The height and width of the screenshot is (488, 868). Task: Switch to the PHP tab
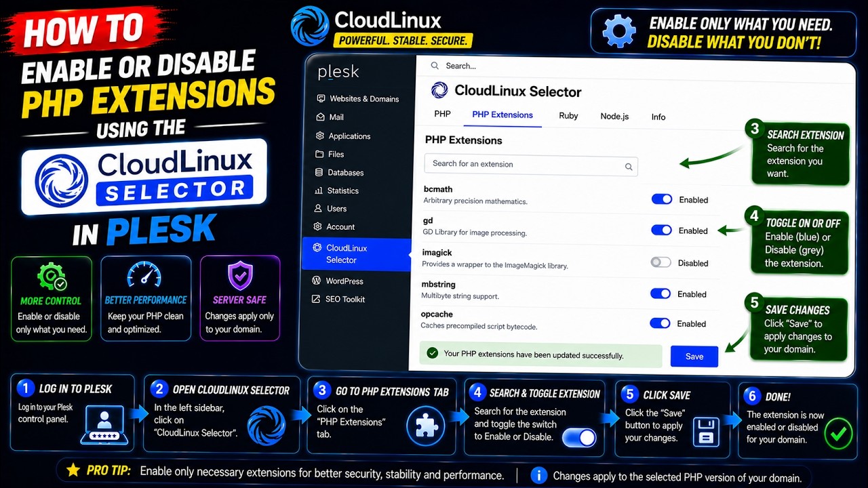442,114
